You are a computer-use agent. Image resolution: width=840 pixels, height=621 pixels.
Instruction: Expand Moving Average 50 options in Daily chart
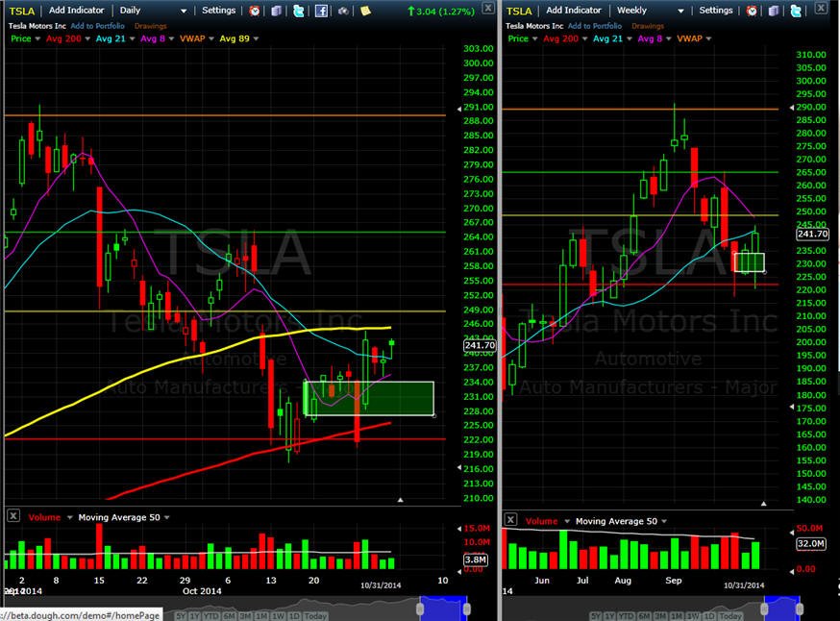point(166,517)
